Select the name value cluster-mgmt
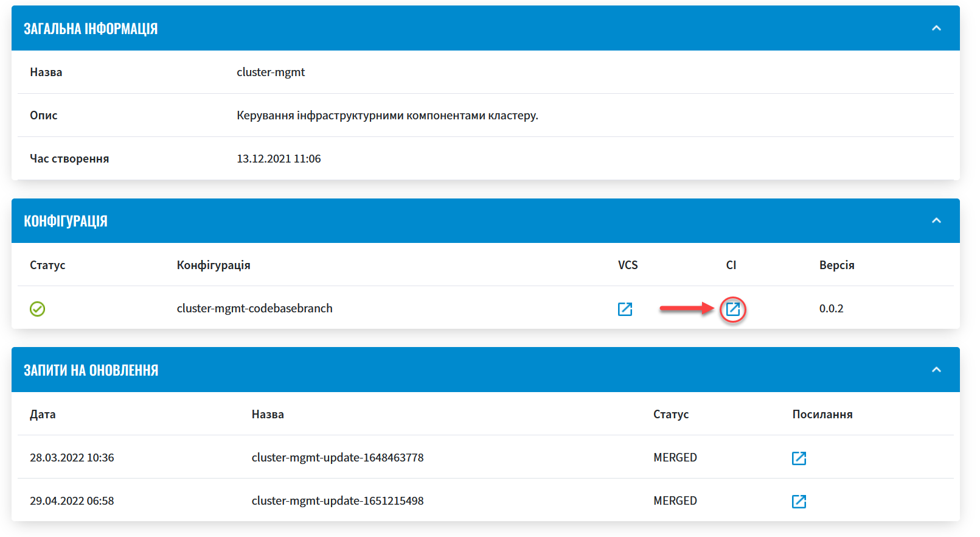This screenshot has width=980, height=537. click(271, 72)
